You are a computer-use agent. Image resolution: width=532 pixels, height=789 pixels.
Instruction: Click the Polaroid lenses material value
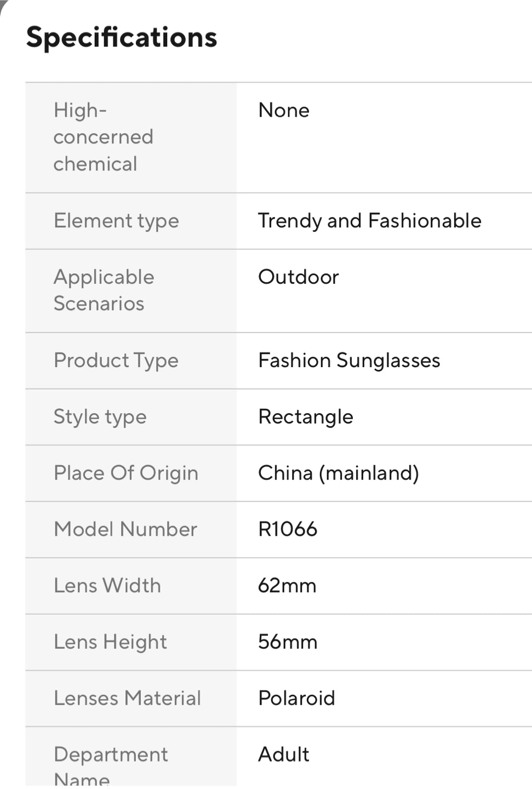[296, 699]
